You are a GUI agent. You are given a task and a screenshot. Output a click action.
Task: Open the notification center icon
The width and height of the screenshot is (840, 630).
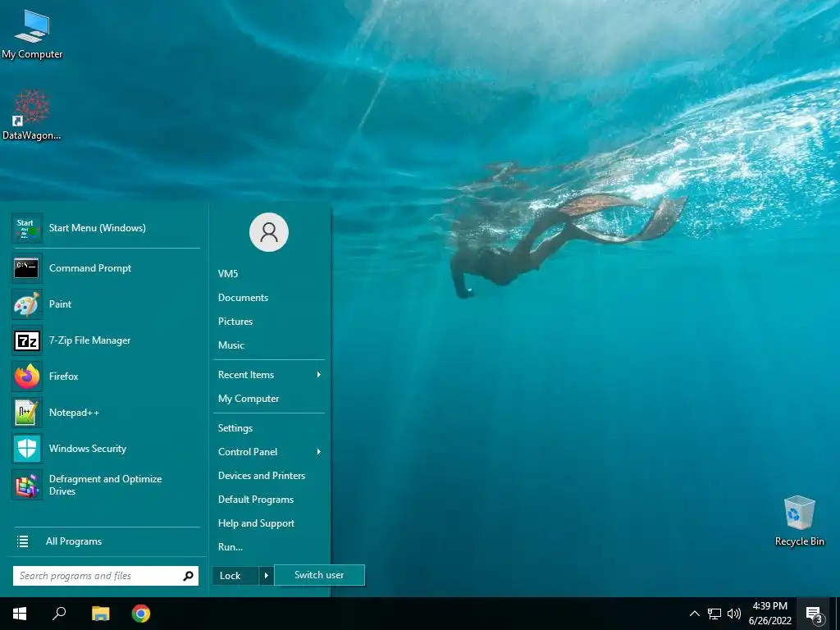coord(815,614)
